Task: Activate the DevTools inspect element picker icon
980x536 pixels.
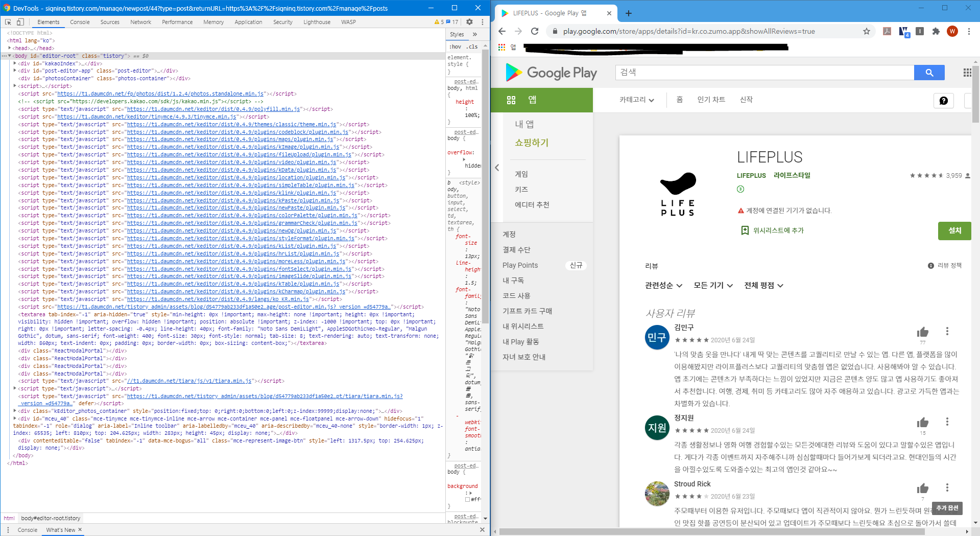Action: click(8, 22)
